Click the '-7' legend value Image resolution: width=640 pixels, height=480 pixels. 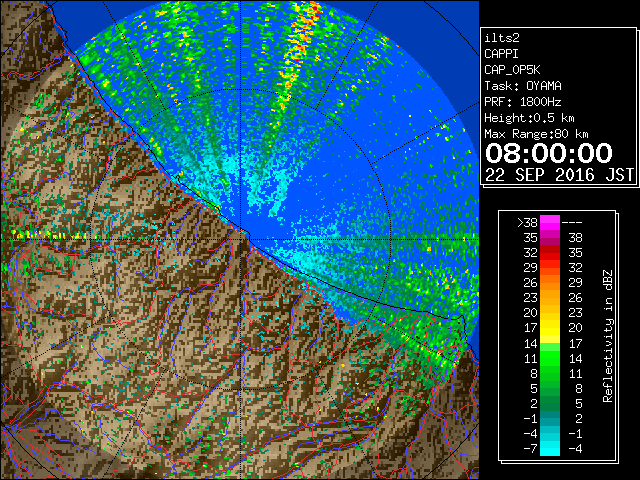pos(530,448)
